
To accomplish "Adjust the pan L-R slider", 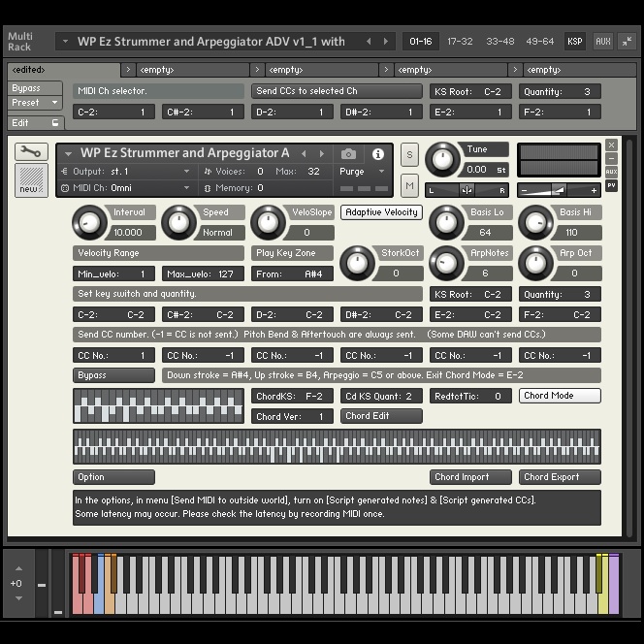I will [467, 190].
